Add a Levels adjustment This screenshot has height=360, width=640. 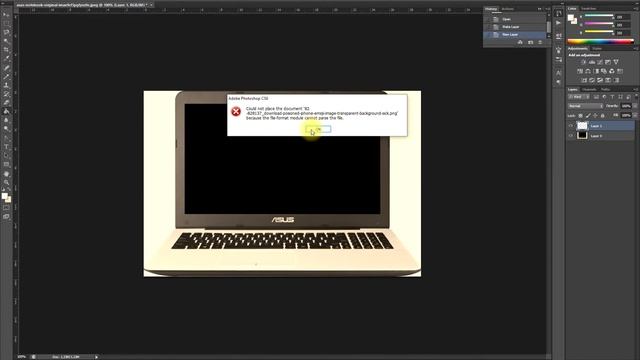(591, 62)
